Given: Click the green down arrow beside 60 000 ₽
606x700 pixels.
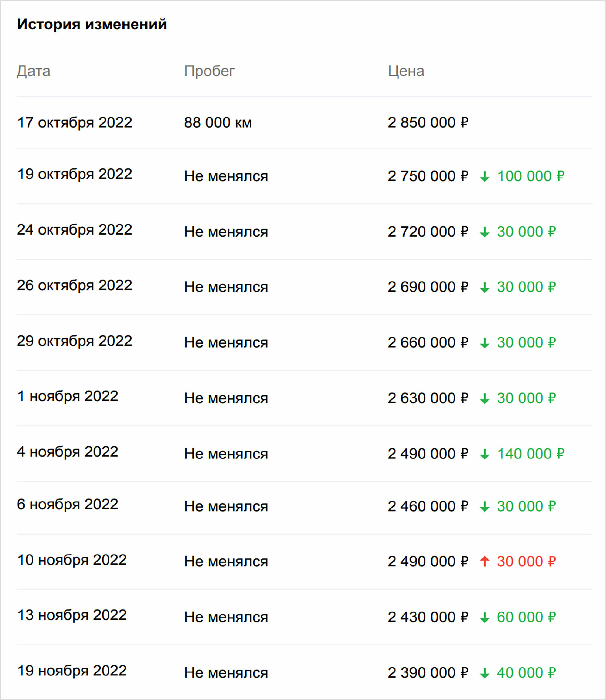Looking at the screenshot, I should [484, 618].
